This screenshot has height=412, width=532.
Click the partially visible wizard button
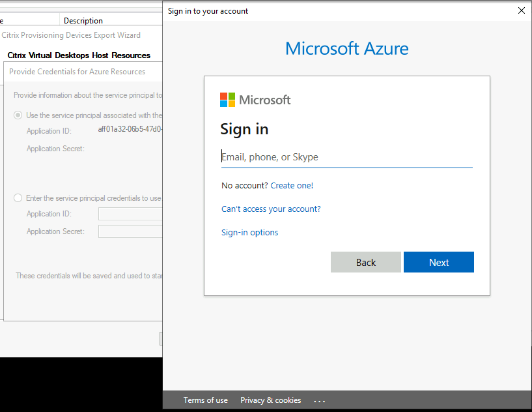point(161,338)
